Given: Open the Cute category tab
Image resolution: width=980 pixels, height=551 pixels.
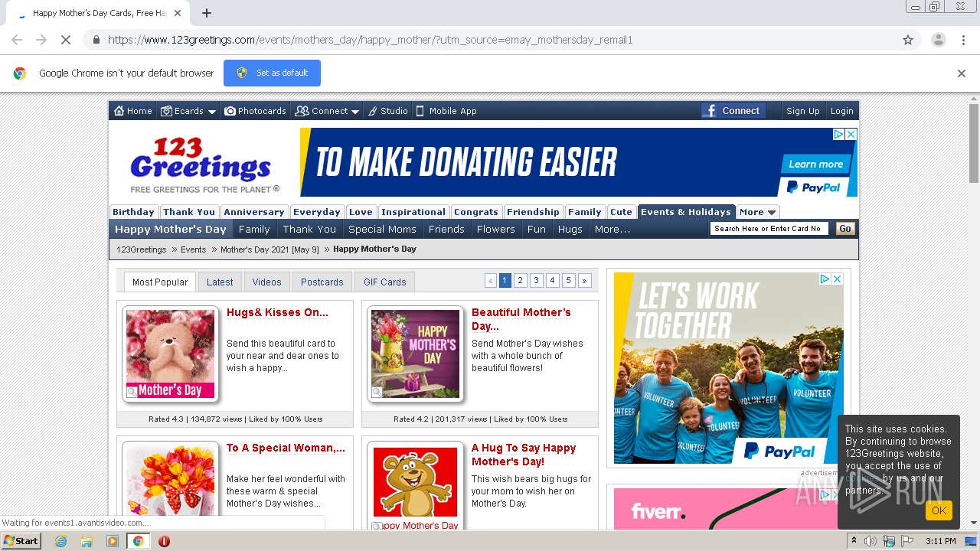Looking at the screenshot, I should (x=621, y=212).
